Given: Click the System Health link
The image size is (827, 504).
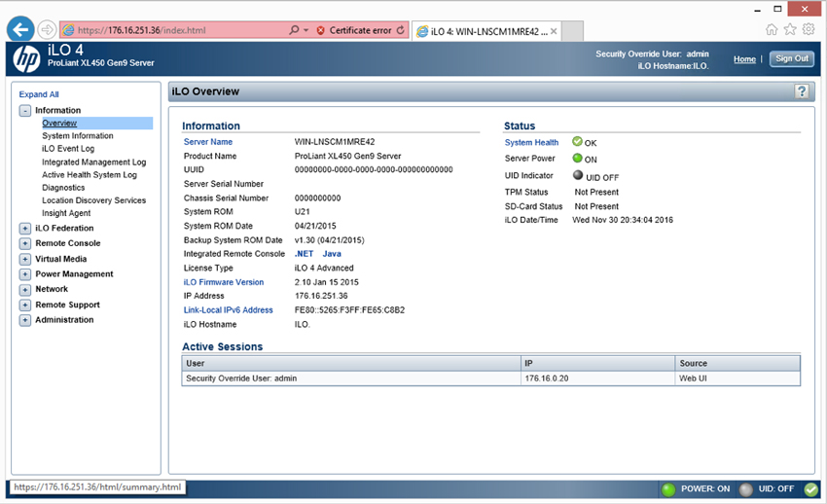Looking at the screenshot, I should coord(531,142).
